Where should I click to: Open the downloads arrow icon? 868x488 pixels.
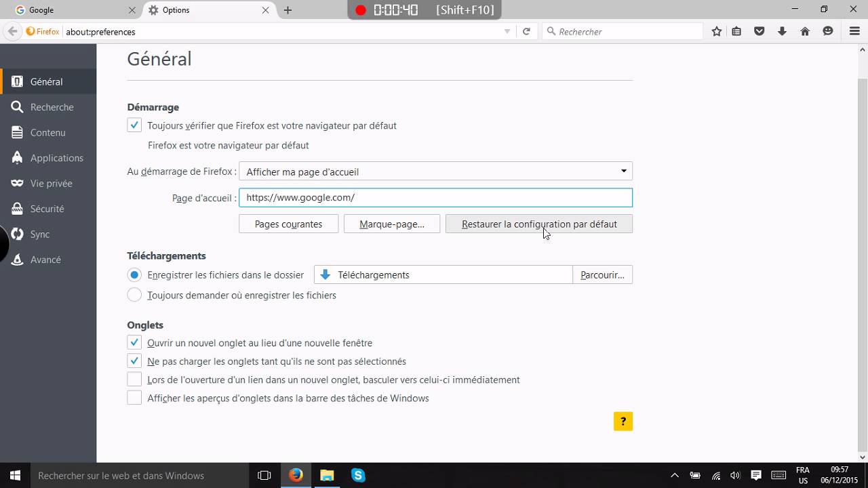coord(782,31)
